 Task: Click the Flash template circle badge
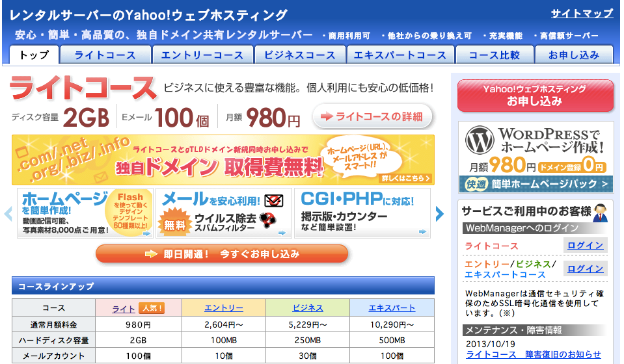[129, 213]
